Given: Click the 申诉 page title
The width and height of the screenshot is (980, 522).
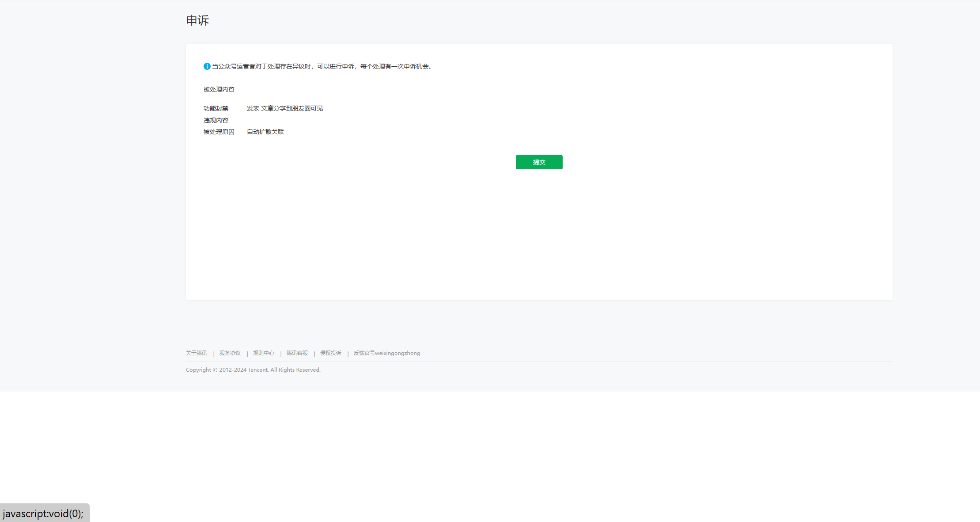Looking at the screenshot, I should [197, 20].
